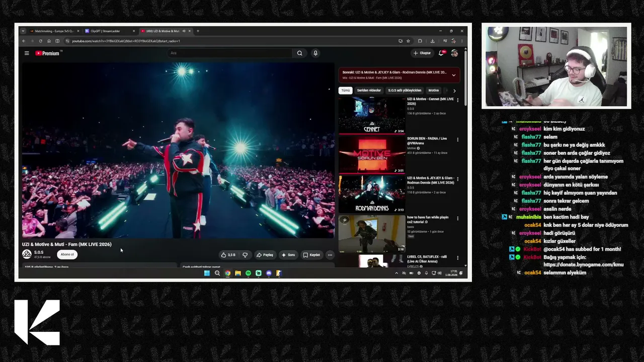
Task: Open Chrome three-dot menu
Action: click(x=462, y=41)
